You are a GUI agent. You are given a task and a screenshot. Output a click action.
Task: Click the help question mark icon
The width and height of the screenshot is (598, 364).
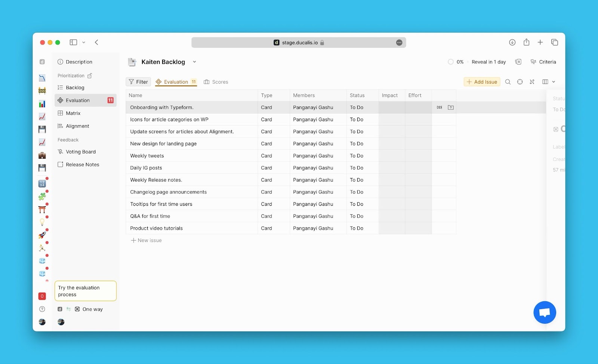click(42, 309)
